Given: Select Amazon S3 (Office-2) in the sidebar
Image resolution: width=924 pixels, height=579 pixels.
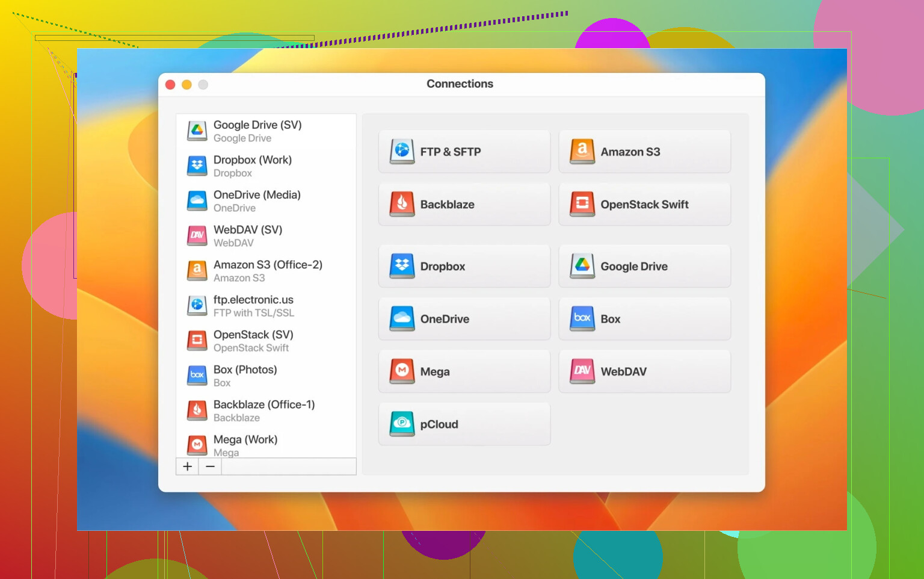Looking at the screenshot, I should pyautogui.click(x=268, y=271).
